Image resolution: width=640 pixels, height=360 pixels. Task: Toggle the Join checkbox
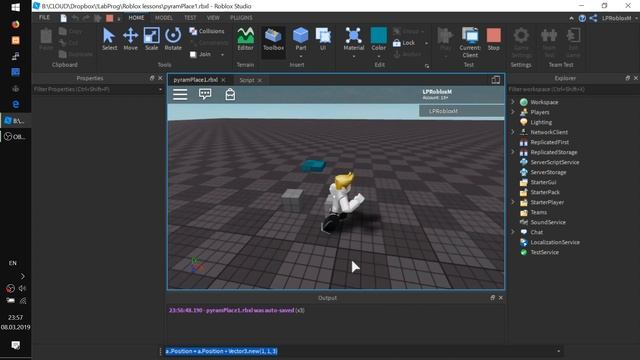[193, 54]
